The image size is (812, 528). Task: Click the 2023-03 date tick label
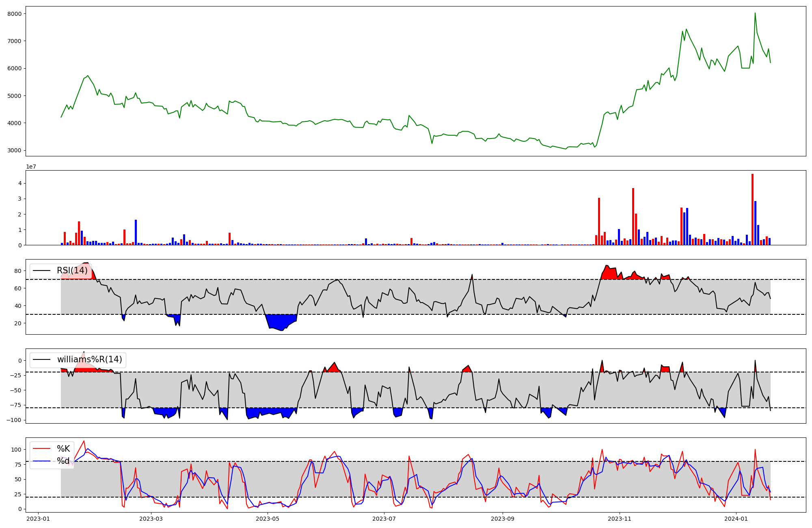pyautogui.click(x=151, y=518)
